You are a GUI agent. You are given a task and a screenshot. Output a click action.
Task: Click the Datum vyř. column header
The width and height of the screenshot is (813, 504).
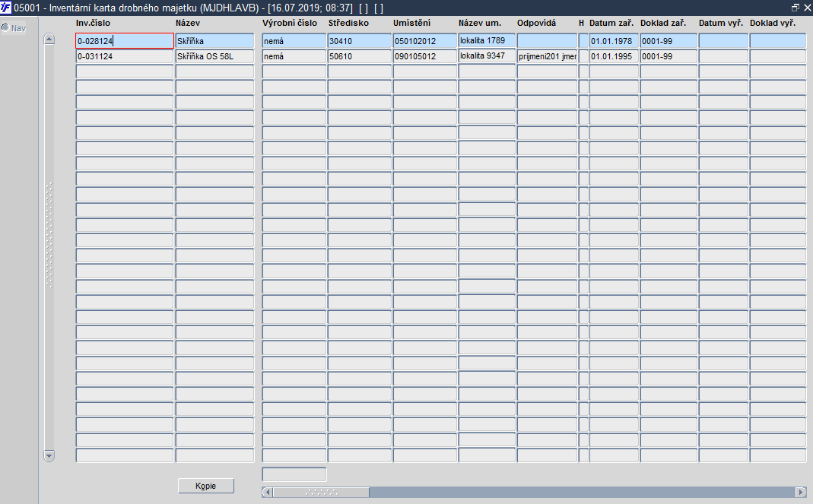pos(721,23)
